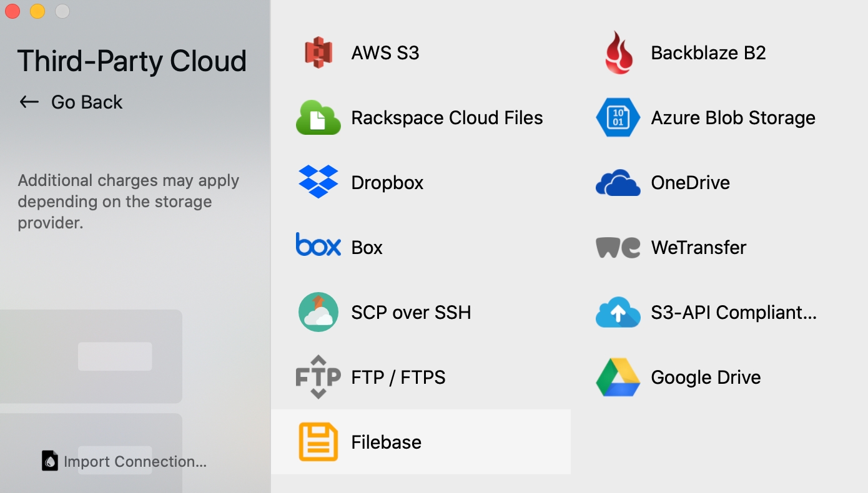Click the Google Drive triangle icon
The width and height of the screenshot is (868, 493).
point(618,378)
